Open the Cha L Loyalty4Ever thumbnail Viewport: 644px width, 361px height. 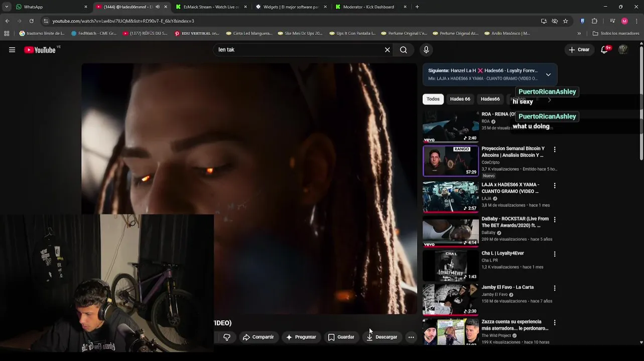click(451, 266)
